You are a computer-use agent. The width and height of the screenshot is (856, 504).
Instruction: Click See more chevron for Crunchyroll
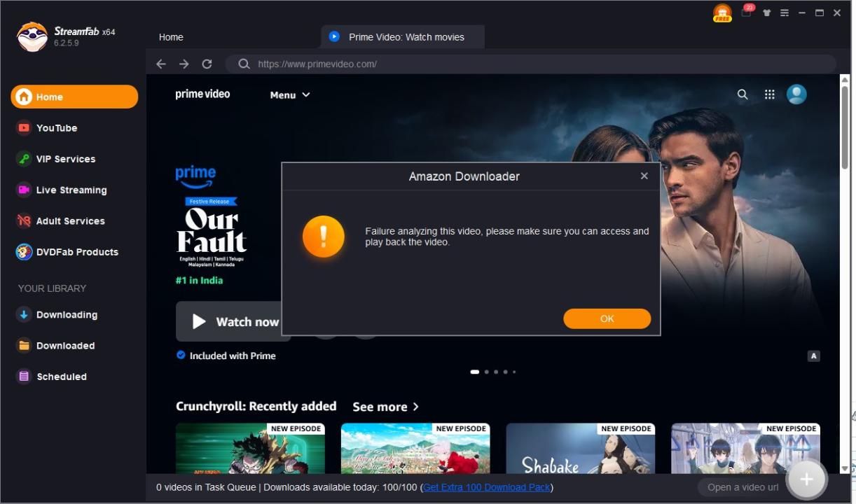tap(415, 407)
